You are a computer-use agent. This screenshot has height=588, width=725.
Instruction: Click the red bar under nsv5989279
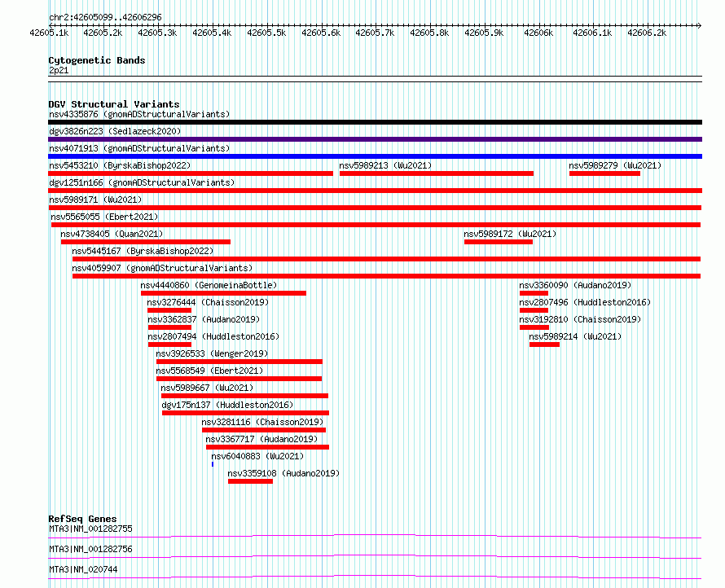coord(604,173)
